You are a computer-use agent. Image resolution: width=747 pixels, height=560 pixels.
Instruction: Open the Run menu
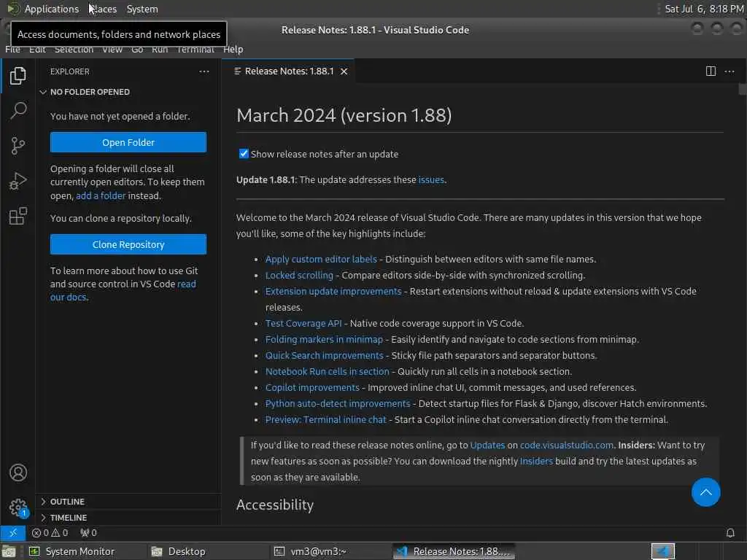(x=160, y=50)
